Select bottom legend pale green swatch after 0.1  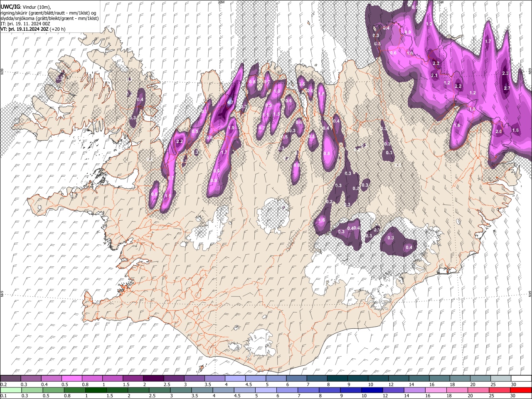pos(11,390)
